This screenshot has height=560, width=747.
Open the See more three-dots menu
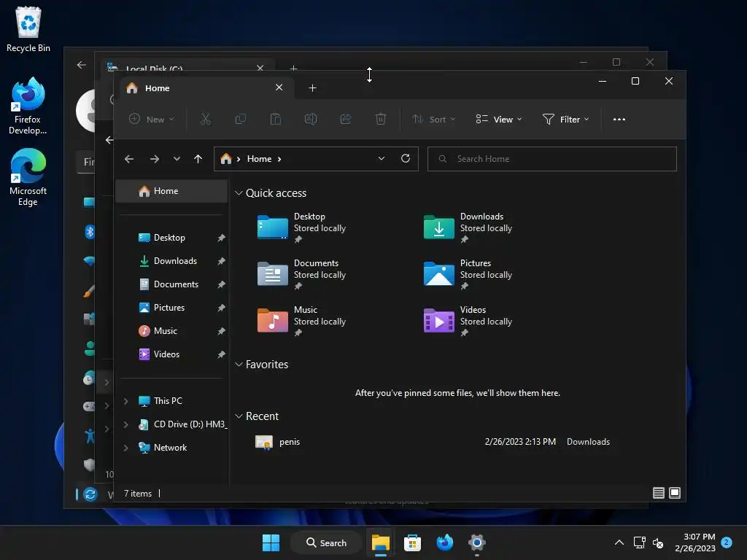(x=619, y=120)
